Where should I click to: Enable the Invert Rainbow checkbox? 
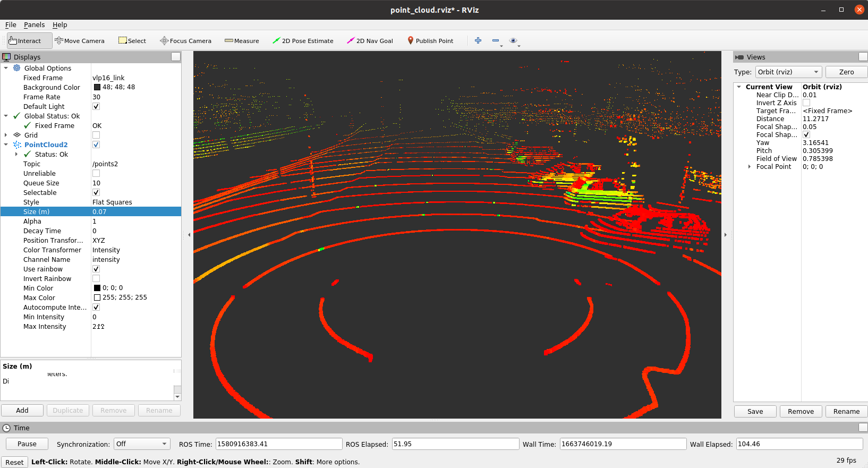pos(96,278)
